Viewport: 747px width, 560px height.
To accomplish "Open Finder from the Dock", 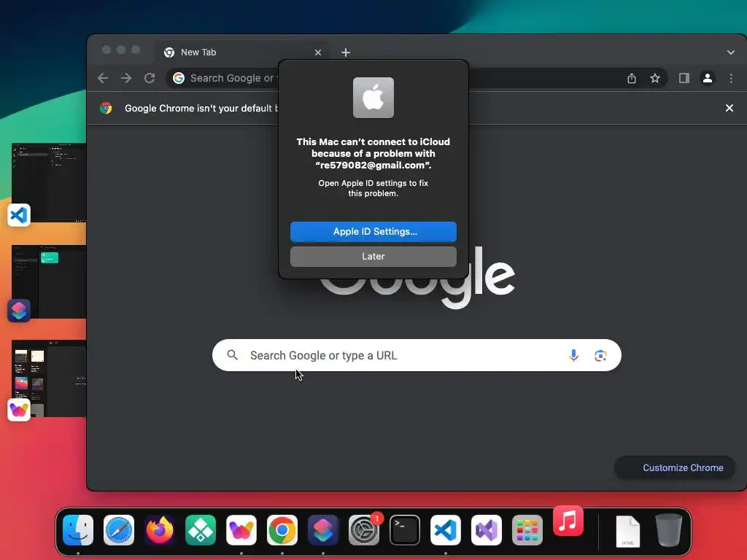I will 78,530.
